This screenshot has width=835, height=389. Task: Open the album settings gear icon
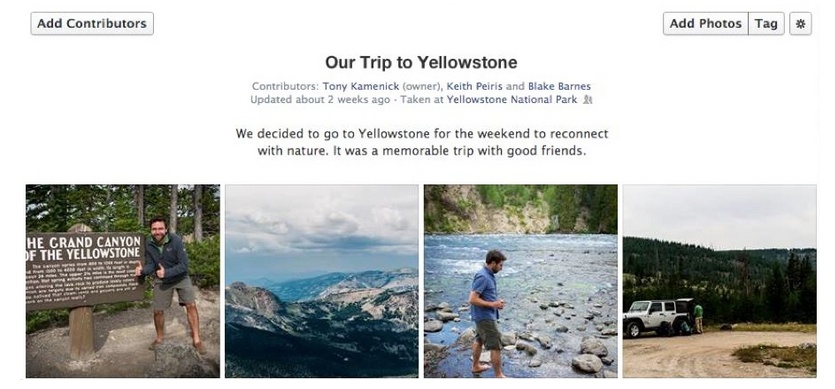pos(800,23)
